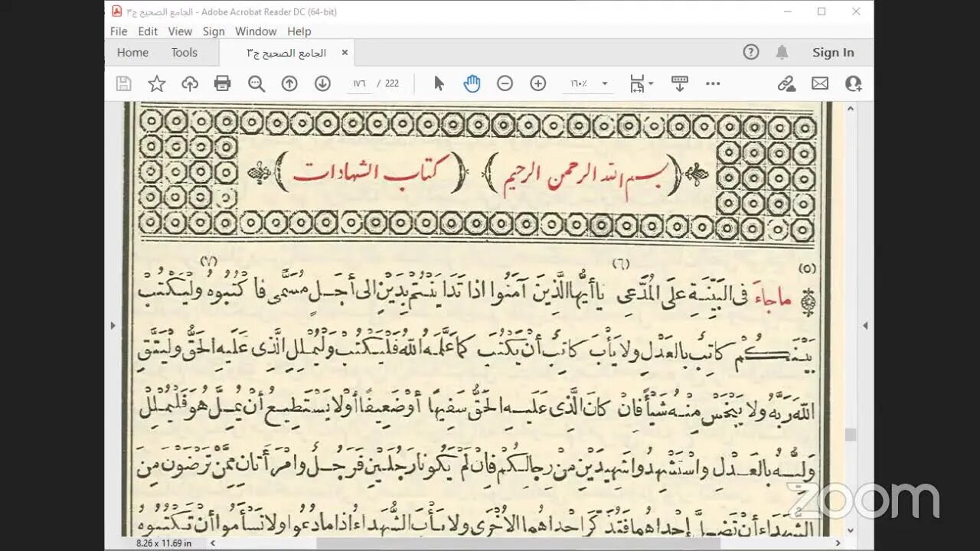The height and width of the screenshot is (551, 980).
Task: Minimize the Acrobat Reader window
Action: [786, 11]
